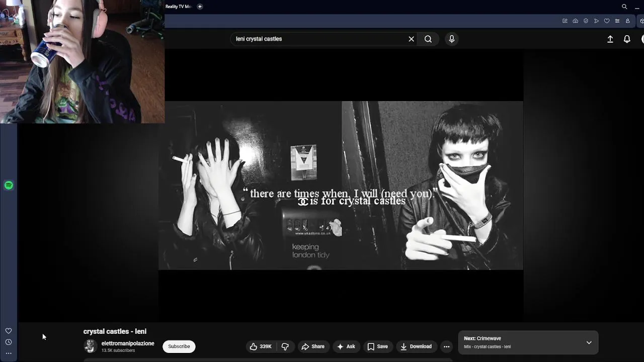Open History clock icon in the sidebar
This screenshot has height=362, width=644.
pos(9,342)
